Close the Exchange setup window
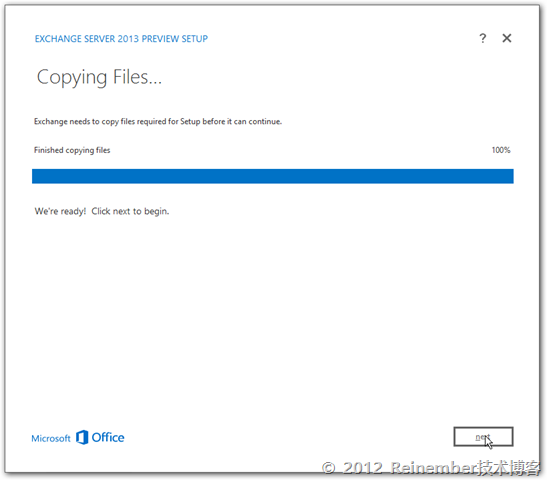 [507, 38]
